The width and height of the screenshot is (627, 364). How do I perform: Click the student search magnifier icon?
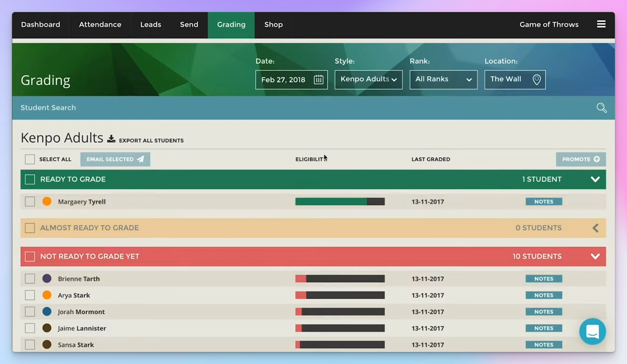point(601,108)
